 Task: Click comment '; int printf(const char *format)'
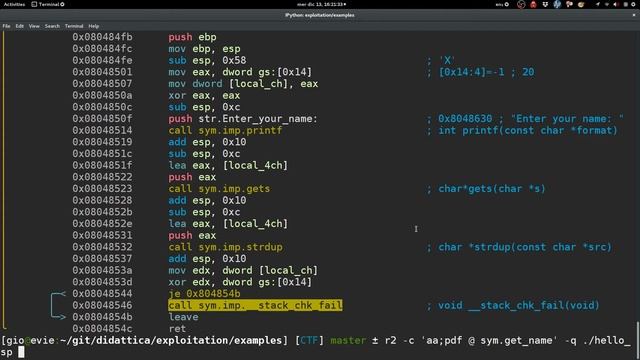(x=522, y=131)
